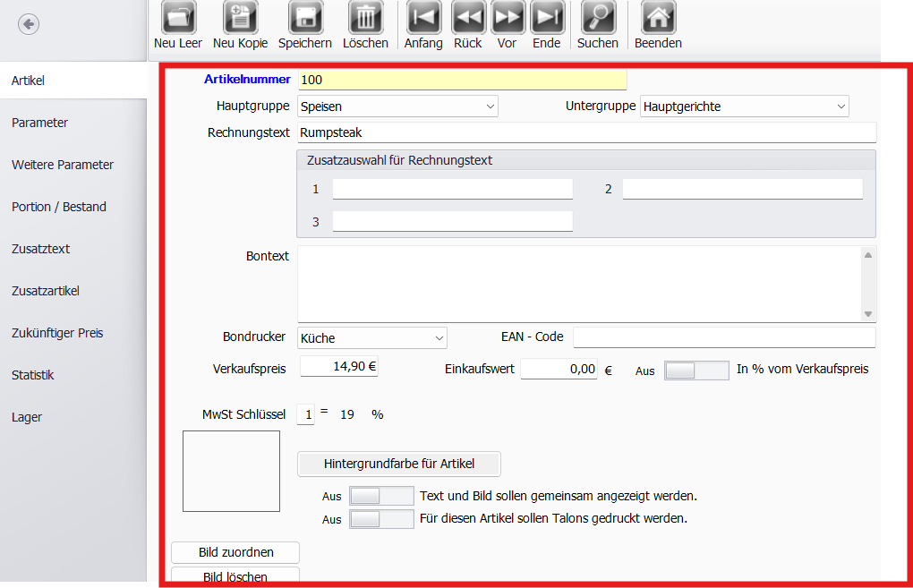Delete the article via Löschen trash icon
Viewport: 913px width, 588px height.
(x=366, y=18)
